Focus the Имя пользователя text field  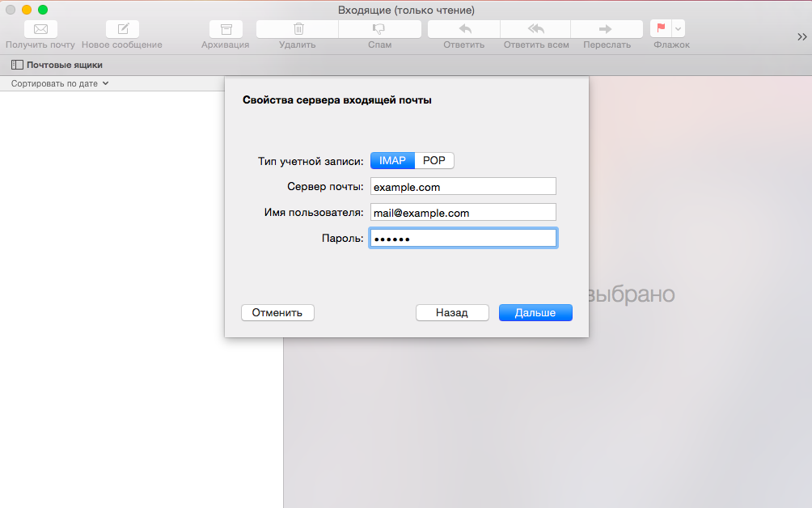click(463, 213)
